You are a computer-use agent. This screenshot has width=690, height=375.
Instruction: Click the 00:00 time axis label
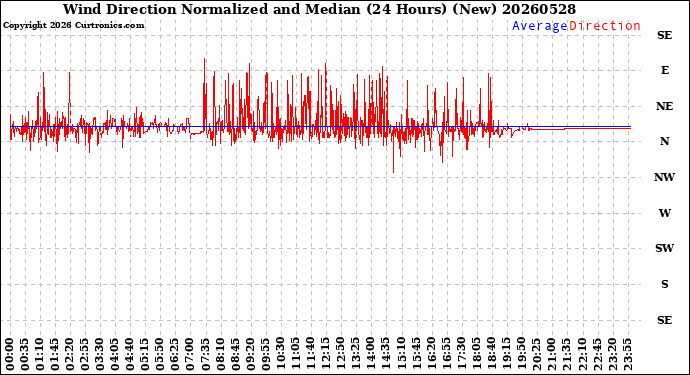click(x=10, y=354)
